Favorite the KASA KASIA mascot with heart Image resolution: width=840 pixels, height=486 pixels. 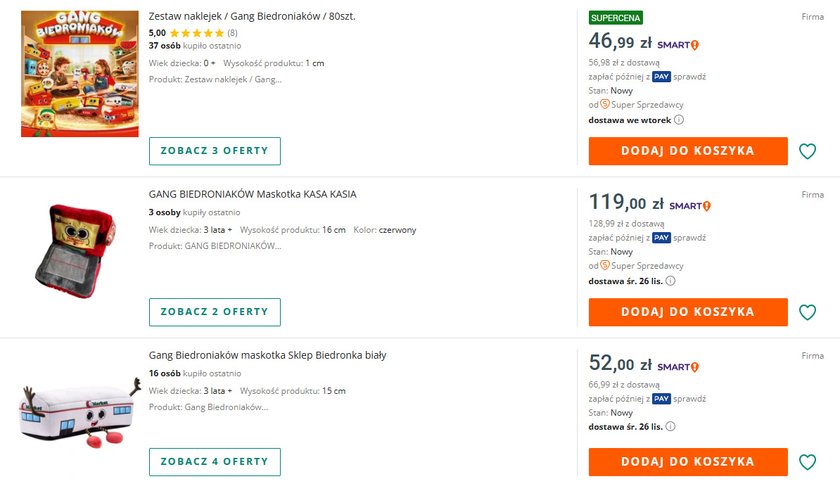click(808, 312)
